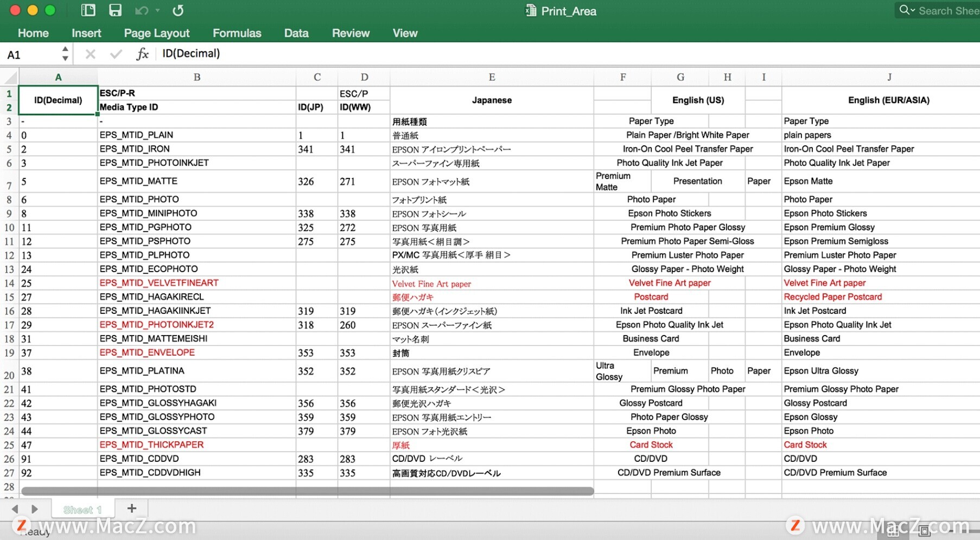Add a new sheet with plus button
Image resolution: width=980 pixels, height=540 pixels.
coord(131,509)
